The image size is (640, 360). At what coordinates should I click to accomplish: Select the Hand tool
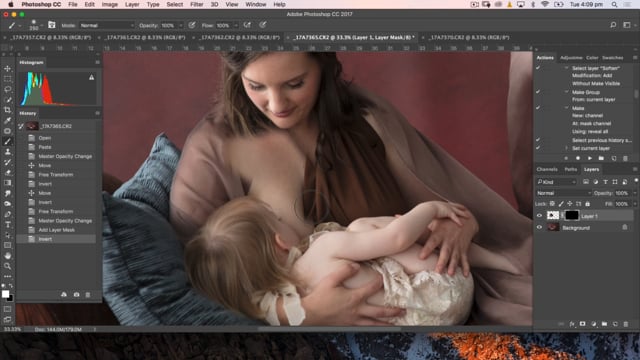pos(7,256)
